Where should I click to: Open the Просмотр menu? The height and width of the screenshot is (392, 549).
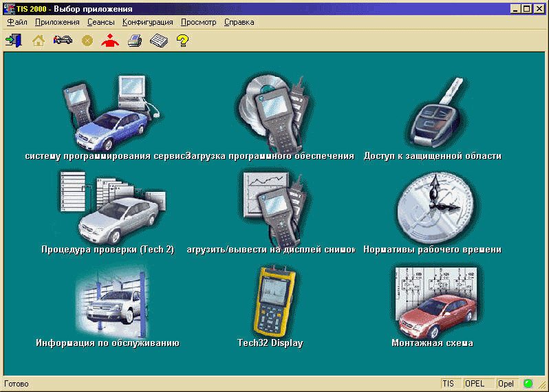(199, 22)
